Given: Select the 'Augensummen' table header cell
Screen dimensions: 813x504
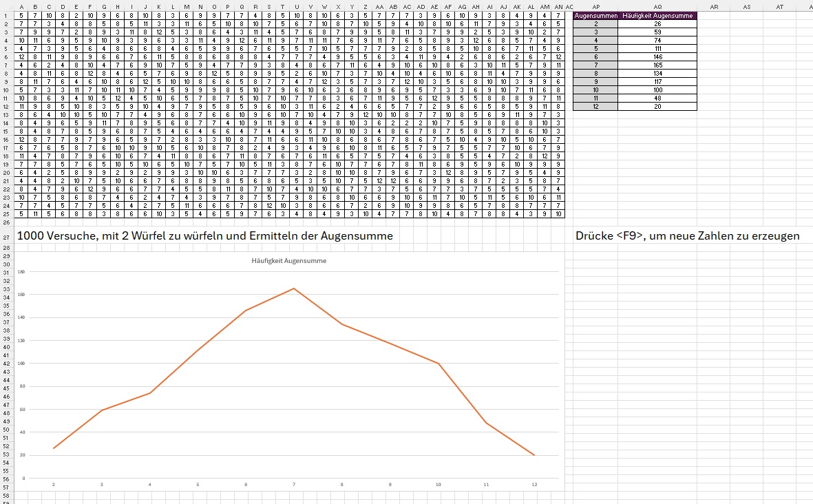Looking at the screenshot, I should click(596, 15).
